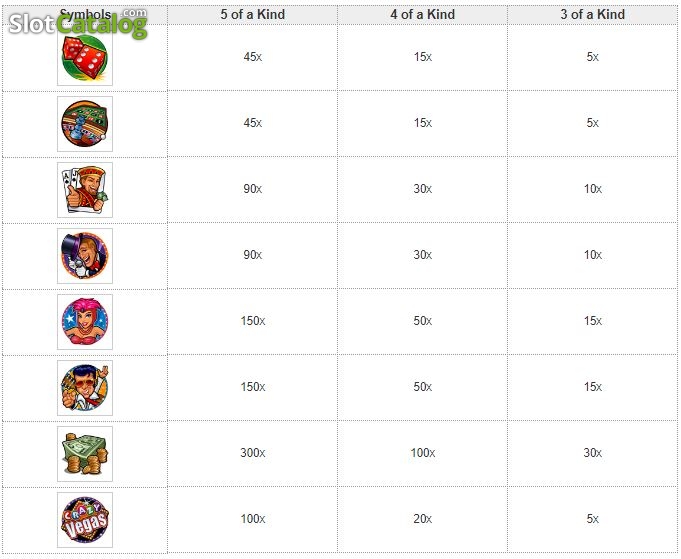Select the Crazy Vegas logo symbol

tap(85, 520)
